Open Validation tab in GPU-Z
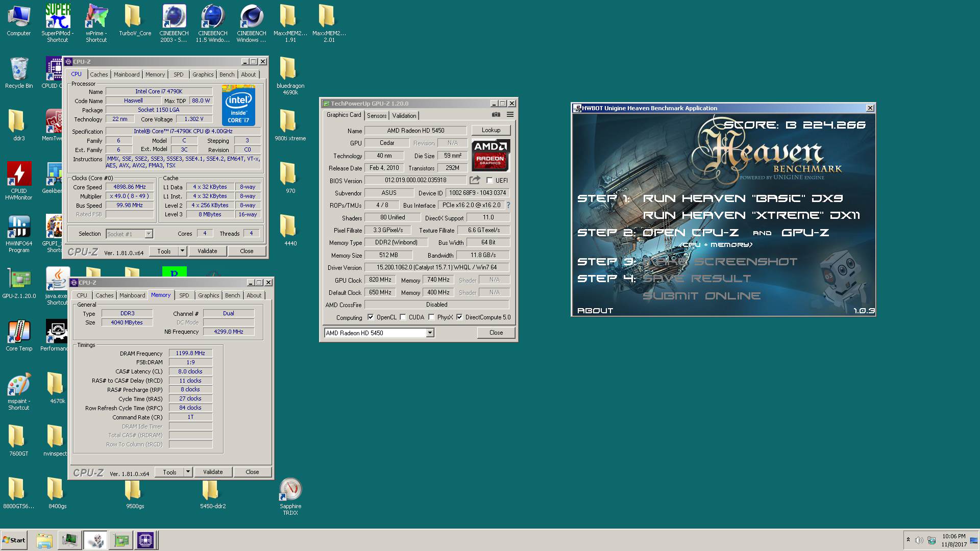Viewport: 980px width, 551px height. 404,116
